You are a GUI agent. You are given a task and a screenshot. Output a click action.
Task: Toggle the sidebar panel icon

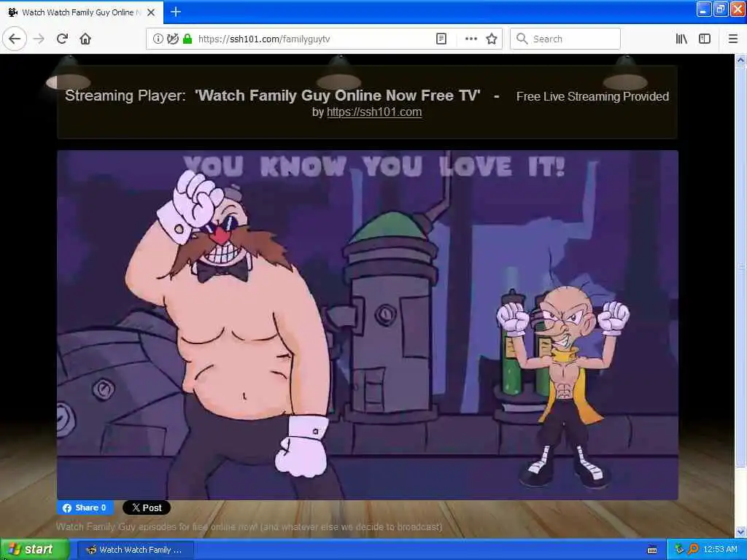705,39
